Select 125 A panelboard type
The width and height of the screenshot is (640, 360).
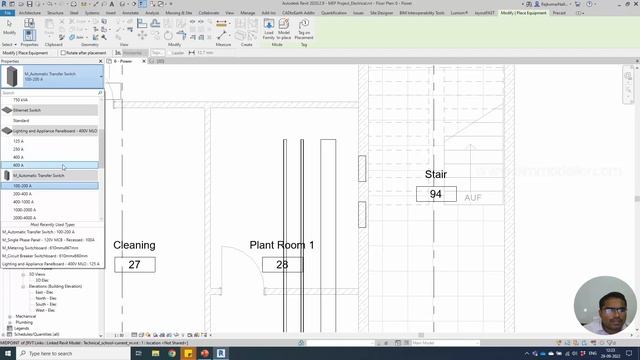click(x=49, y=141)
